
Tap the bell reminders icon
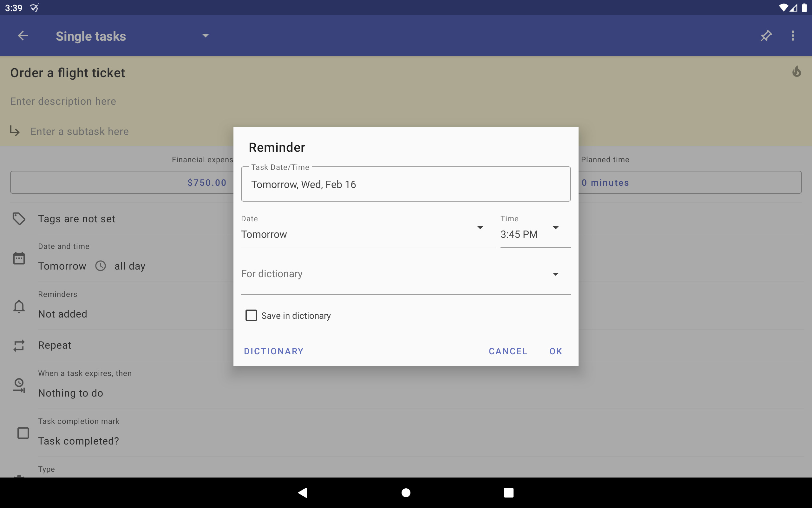point(19,306)
